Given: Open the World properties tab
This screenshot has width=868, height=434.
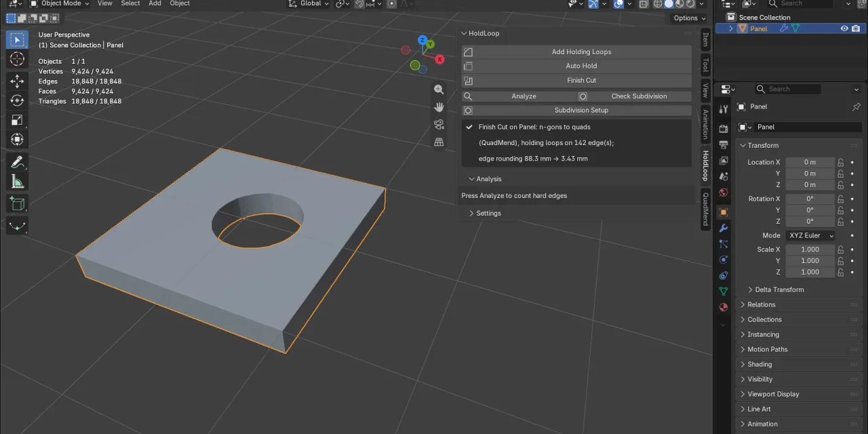Looking at the screenshot, I should (x=723, y=193).
